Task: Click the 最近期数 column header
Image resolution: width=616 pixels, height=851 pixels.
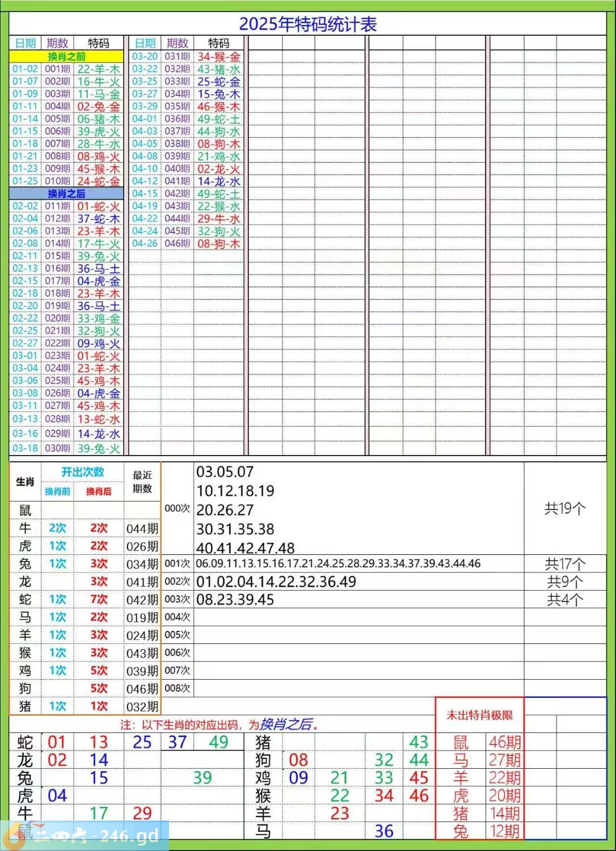Action: point(142,482)
